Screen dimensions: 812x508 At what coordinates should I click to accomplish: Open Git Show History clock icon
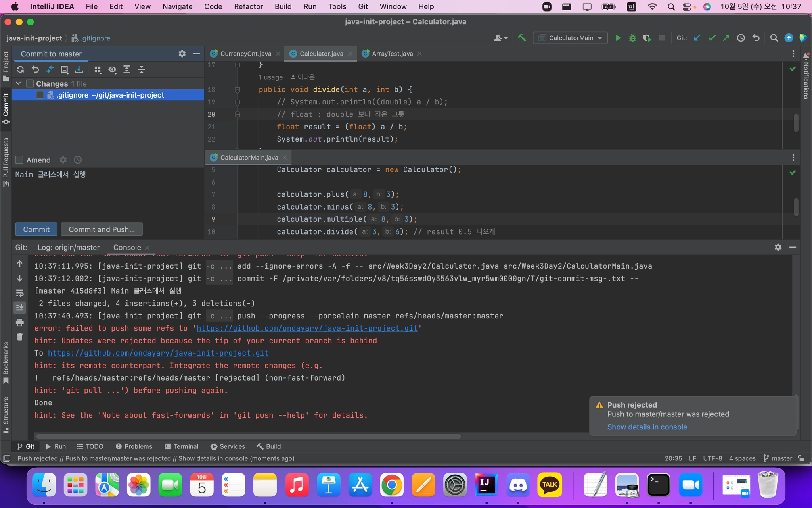coord(741,38)
